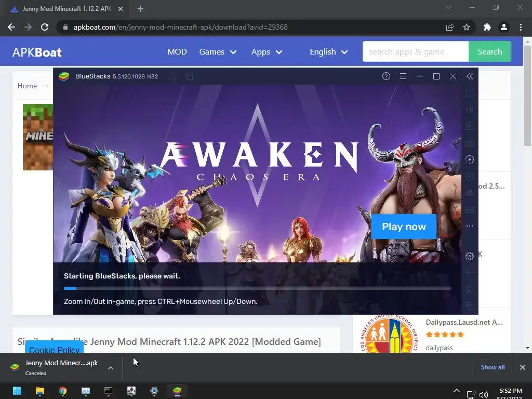Close the downloads bar
532x399 pixels.
point(523,367)
